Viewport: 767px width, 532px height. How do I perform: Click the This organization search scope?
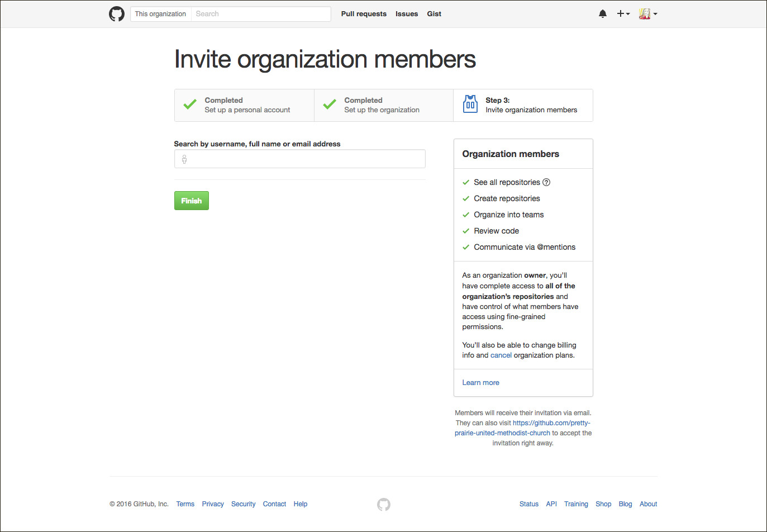pyautogui.click(x=160, y=14)
